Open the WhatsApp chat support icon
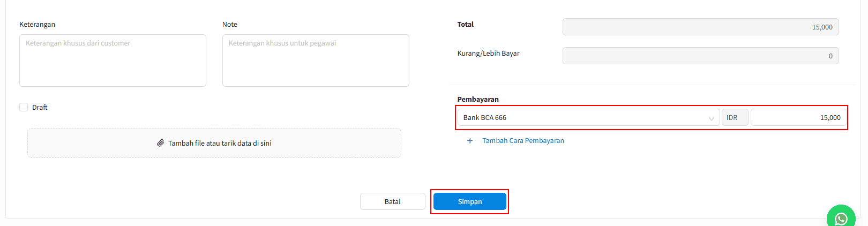Viewport: 868px width, 226px height. tap(841, 218)
